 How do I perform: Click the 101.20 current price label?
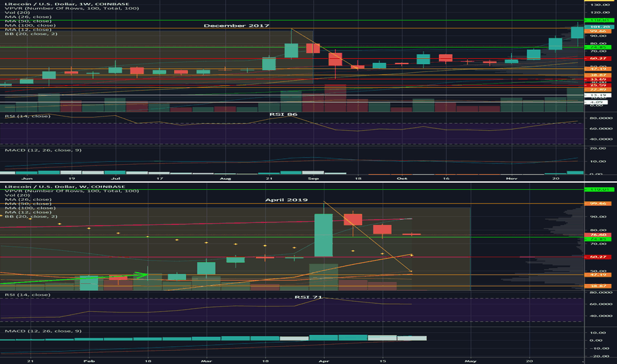click(599, 26)
